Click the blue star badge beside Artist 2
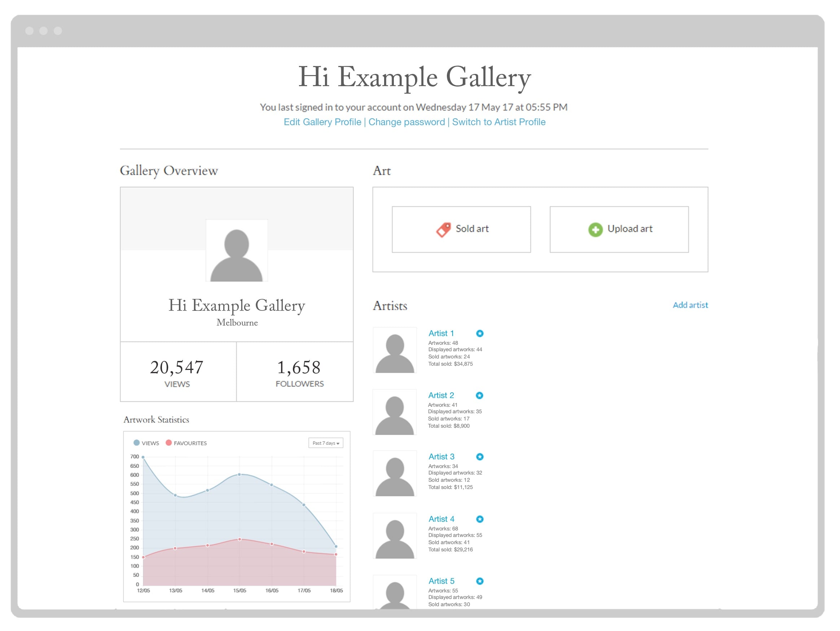 pyautogui.click(x=479, y=395)
